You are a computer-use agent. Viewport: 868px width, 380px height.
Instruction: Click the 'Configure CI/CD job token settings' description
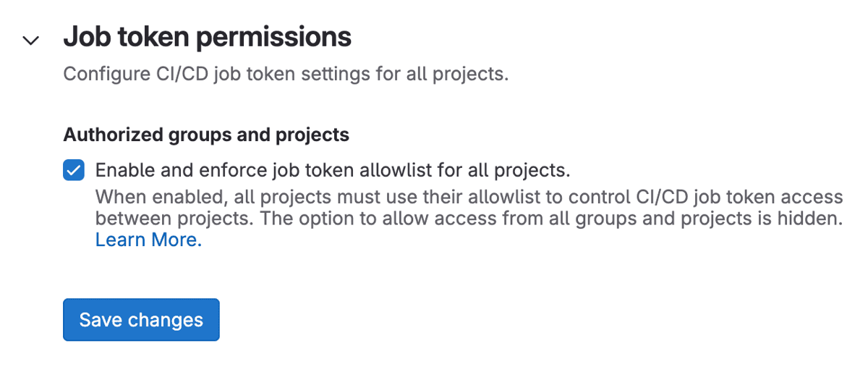point(286,75)
